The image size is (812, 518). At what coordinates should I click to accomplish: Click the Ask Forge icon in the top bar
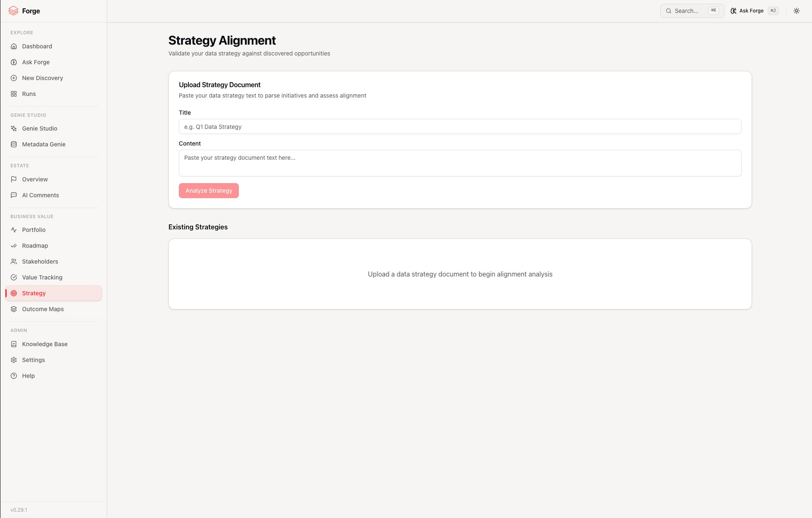click(x=734, y=11)
